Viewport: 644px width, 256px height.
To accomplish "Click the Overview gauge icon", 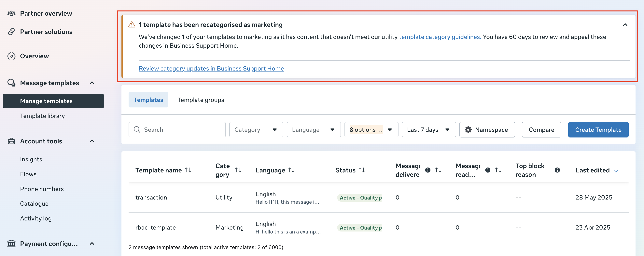I will (x=11, y=56).
